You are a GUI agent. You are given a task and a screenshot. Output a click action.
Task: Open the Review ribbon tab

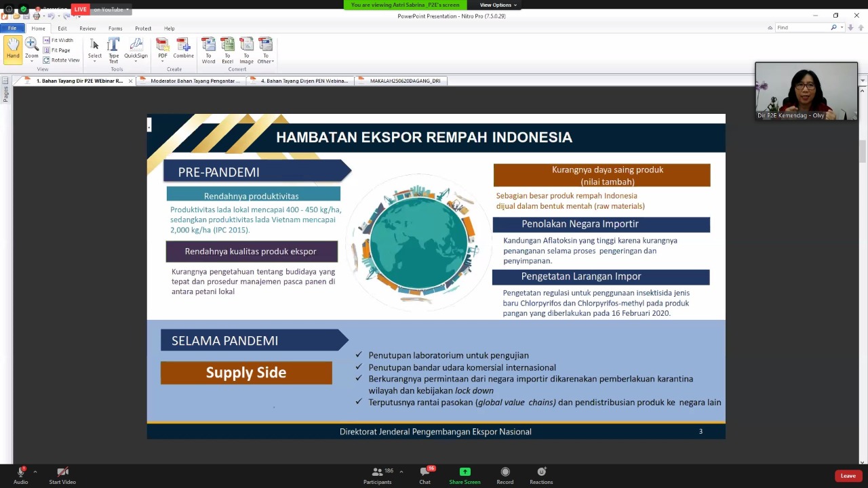(87, 28)
